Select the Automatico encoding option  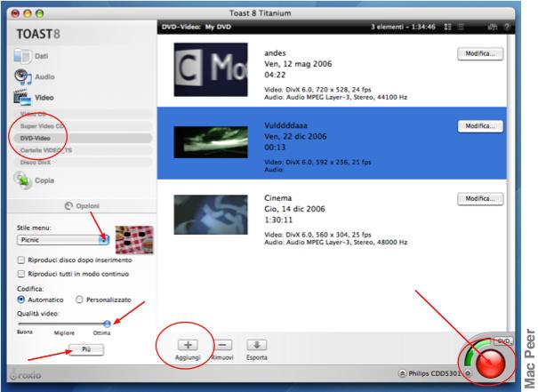pos(21,300)
